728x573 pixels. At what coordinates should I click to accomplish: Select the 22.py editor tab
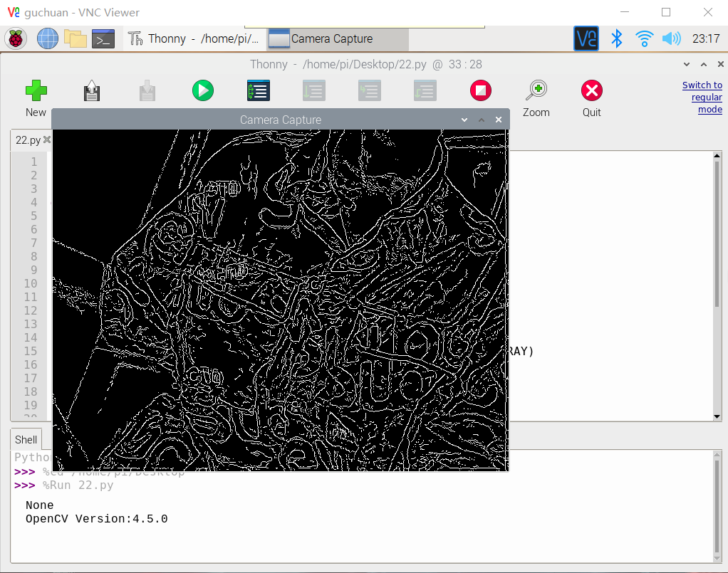(x=28, y=140)
